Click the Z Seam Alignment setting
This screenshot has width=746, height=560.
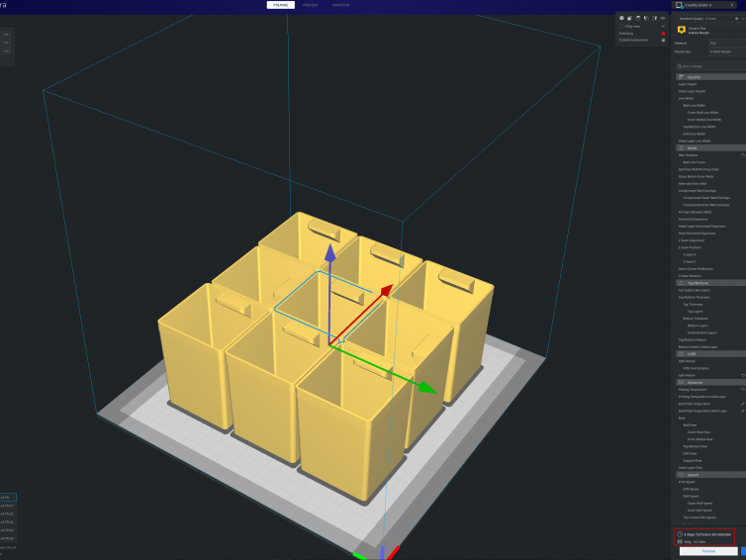point(692,240)
